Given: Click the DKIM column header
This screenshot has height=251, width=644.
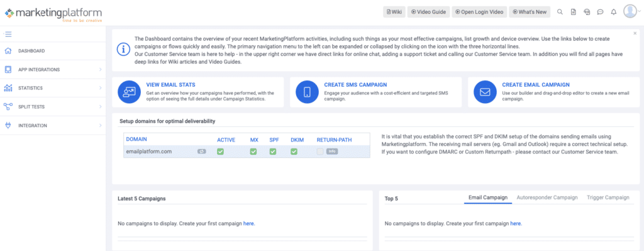Looking at the screenshot, I should (x=297, y=140).
